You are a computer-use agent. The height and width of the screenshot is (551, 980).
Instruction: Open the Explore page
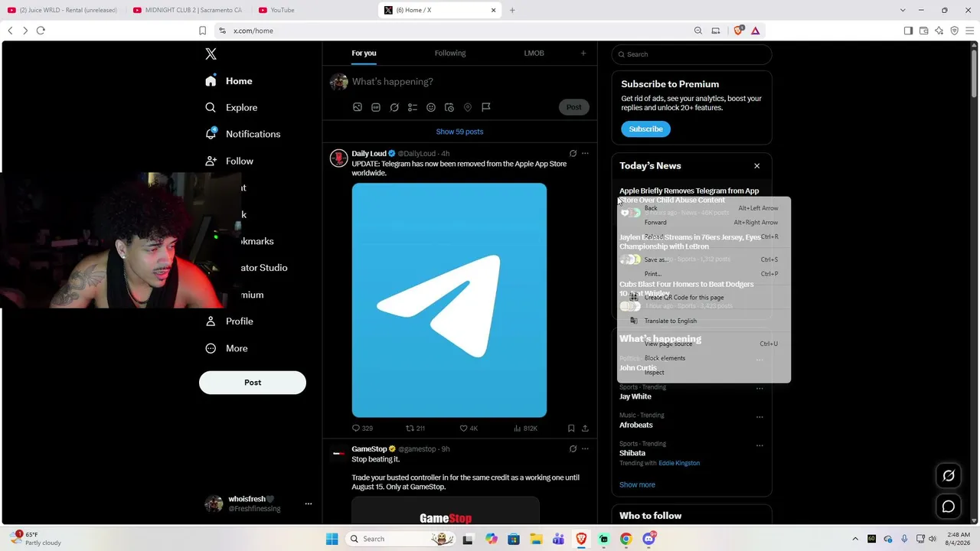231,108
